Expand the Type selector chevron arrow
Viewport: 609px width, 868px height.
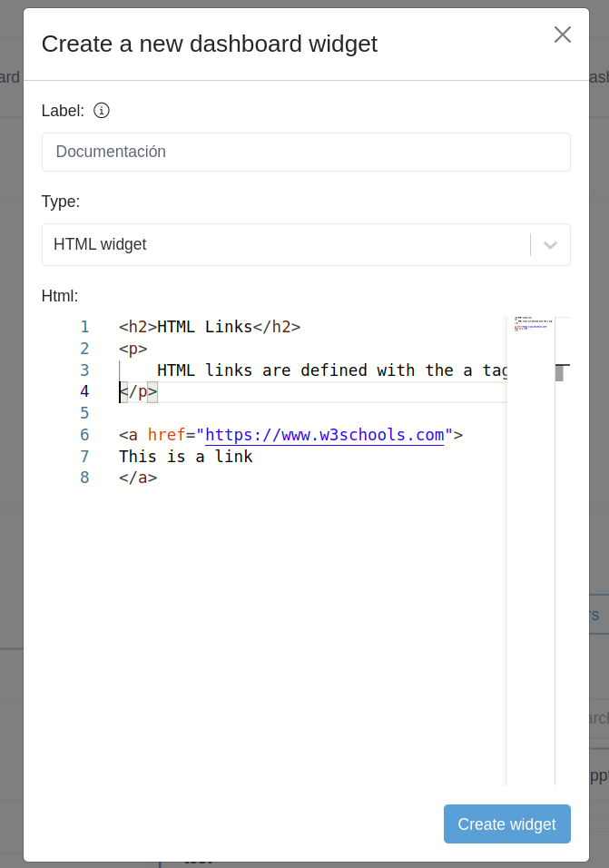(x=550, y=244)
